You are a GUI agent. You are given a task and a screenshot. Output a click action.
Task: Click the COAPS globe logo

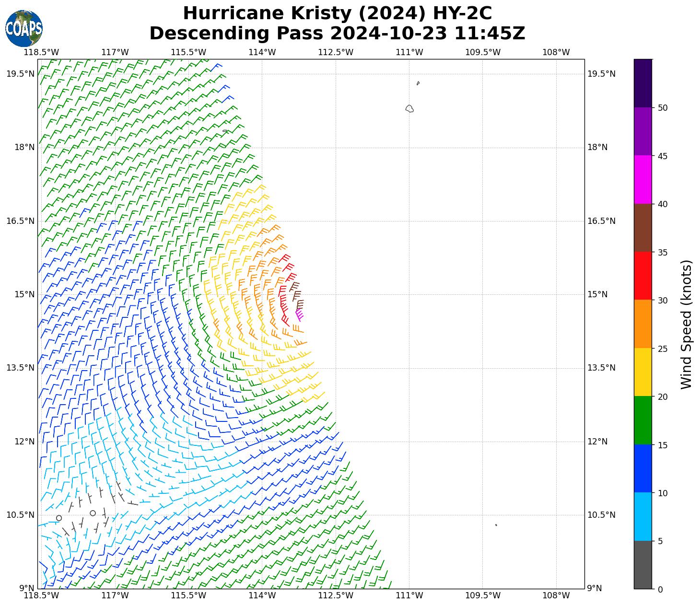pyautogui.click(x=24, y=28)
